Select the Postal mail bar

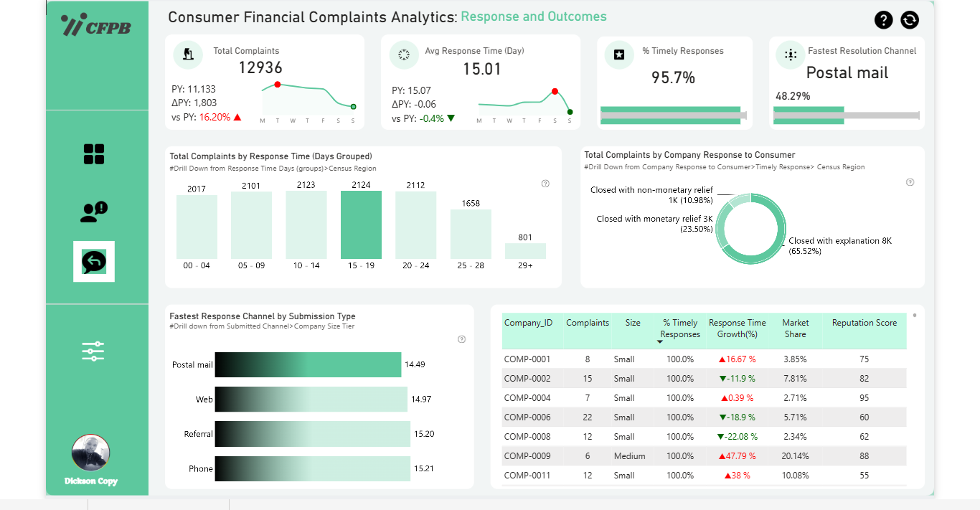click(308, 364)
